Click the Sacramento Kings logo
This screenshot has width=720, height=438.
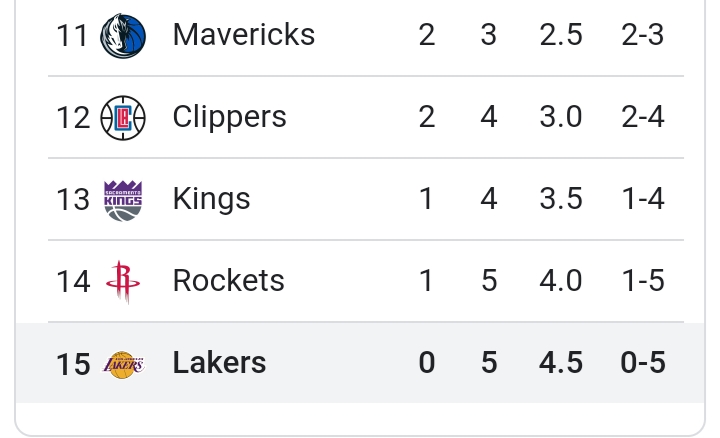123,201
